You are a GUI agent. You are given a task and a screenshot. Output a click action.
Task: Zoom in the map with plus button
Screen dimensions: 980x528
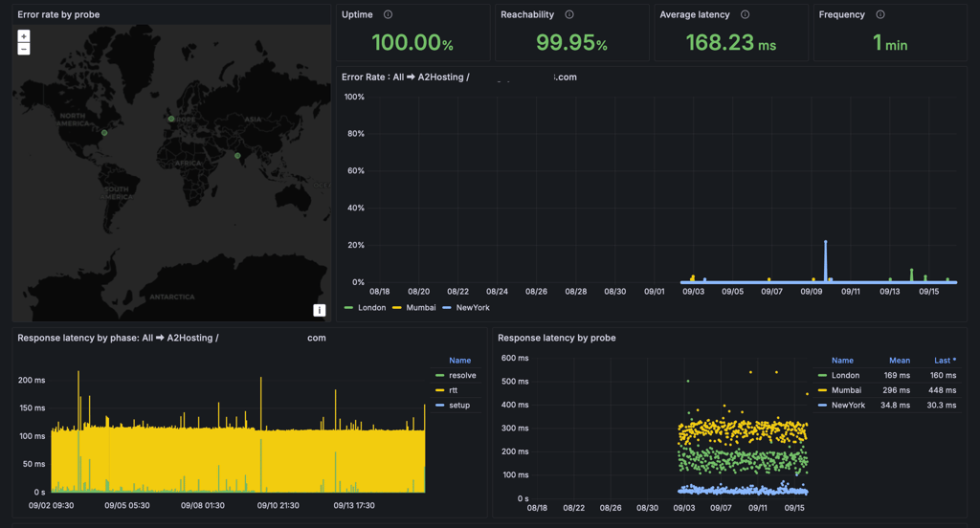pyautogui.click(x=24, y=36)
